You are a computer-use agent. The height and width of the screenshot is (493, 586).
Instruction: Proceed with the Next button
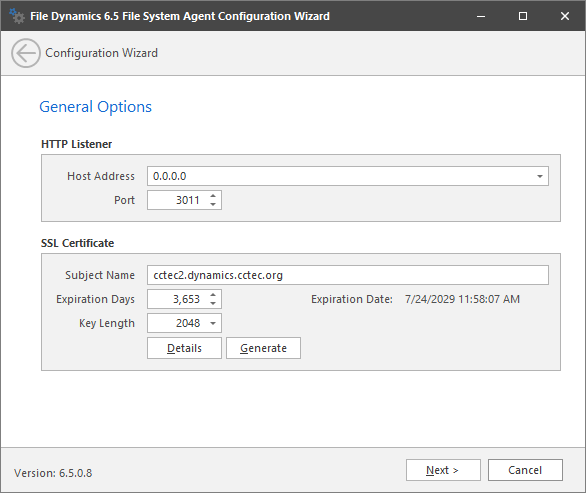443,470
